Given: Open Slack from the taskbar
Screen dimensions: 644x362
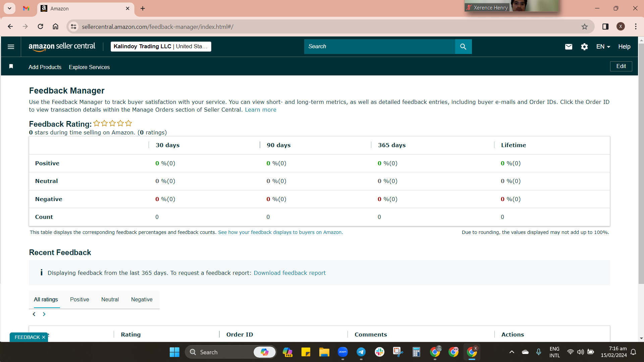Looking at the screenshot, I should coord(379,352).
